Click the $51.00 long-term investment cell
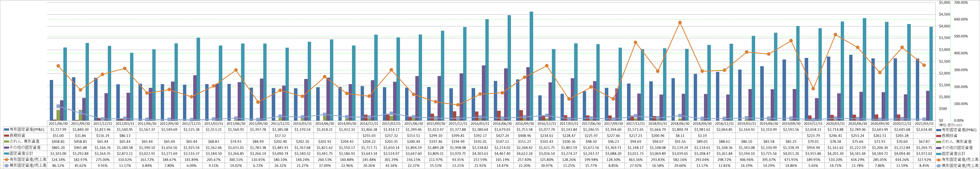980x169 pixels. (x=59, y=136)
